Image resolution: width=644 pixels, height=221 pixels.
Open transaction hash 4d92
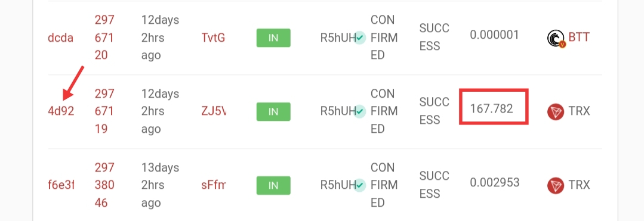click(x=61, y=111)
